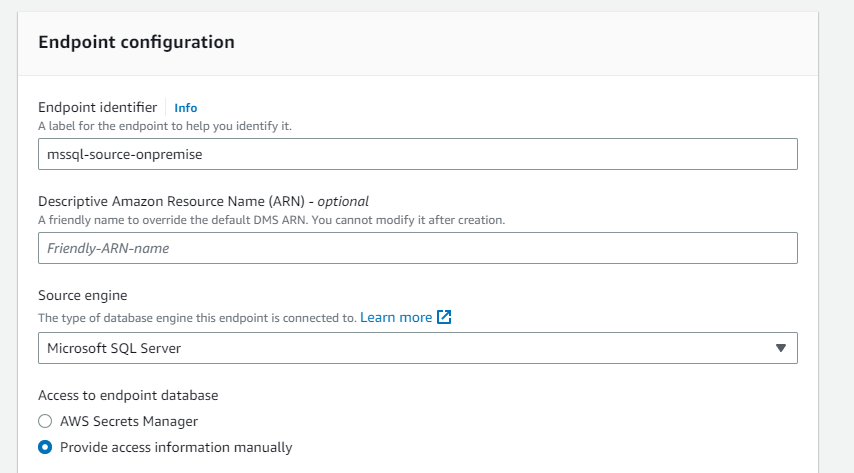
Task: Click the Provide access information manually label
Action: click(x=176, y=447)
